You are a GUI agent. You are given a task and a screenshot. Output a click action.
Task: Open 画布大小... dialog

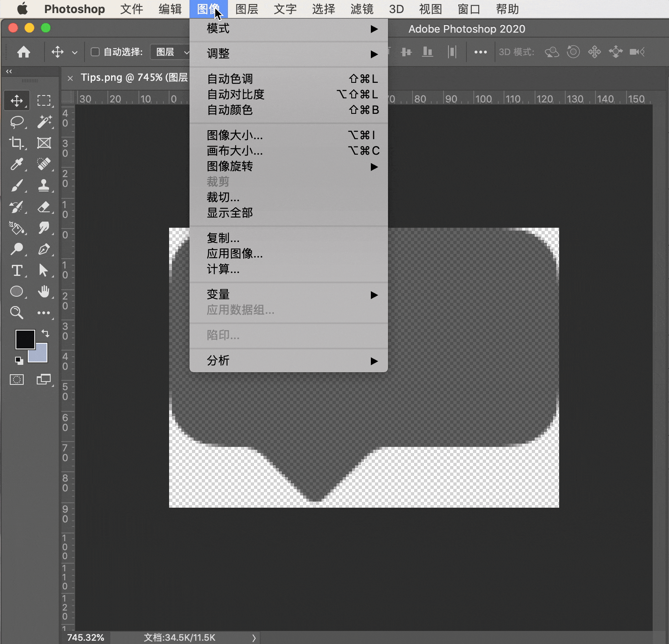pyautogui.click(x=289, y=151)
